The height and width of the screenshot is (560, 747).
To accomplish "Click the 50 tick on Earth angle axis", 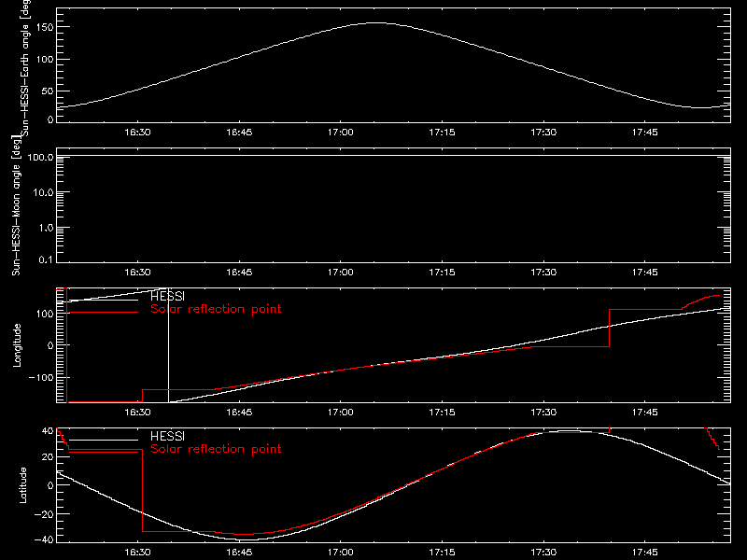I will tap(48, 91).
